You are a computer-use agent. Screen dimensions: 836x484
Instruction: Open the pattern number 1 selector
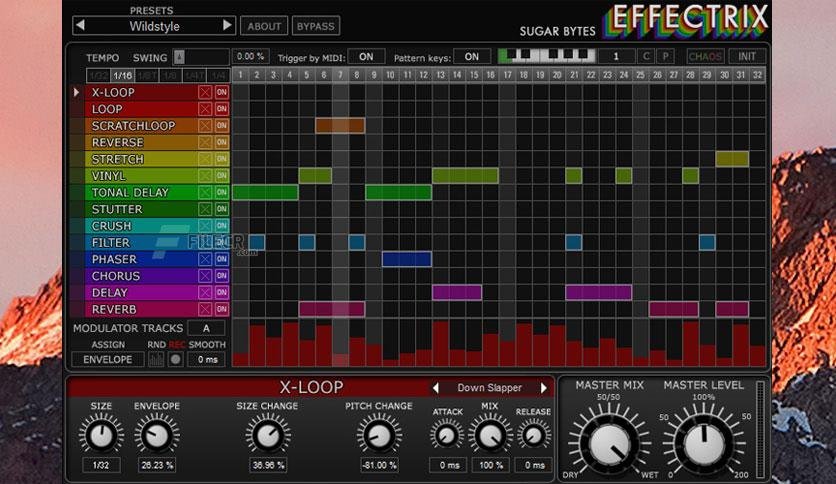point(616,56)
